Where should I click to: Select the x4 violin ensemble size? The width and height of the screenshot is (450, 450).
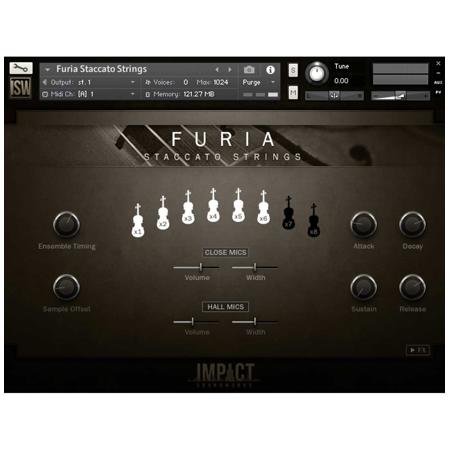tap(213, 205)
